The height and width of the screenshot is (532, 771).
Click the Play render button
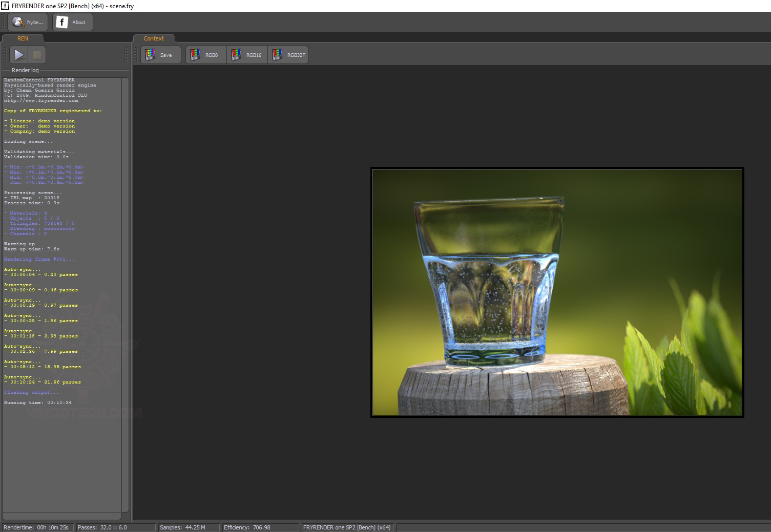(19, 55)
